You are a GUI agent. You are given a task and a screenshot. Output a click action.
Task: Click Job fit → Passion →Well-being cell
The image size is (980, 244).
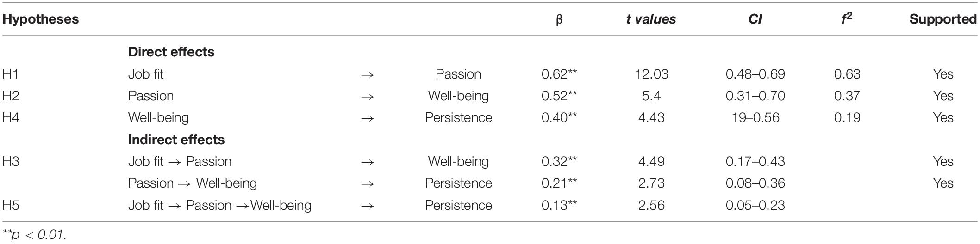(x=220, y=205)
